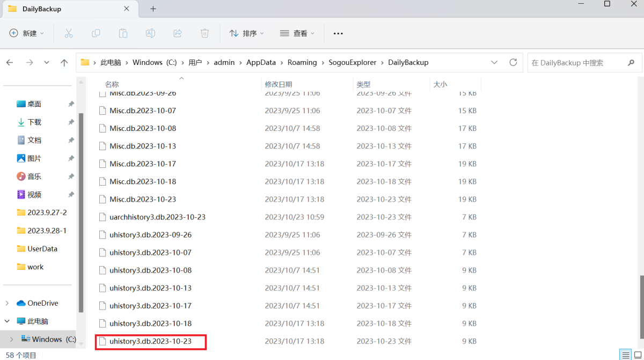
Task: Open the 排序 sort dropdown
Action: coord(247,33)
